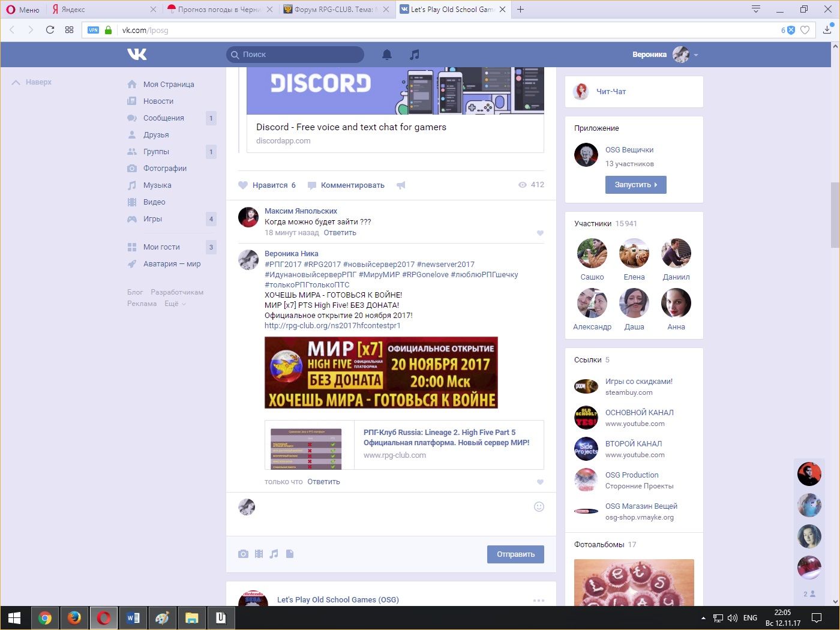Open the Чит-Чат chat link
Viewport: 840px width, 630px height.
tap(611, 92)
